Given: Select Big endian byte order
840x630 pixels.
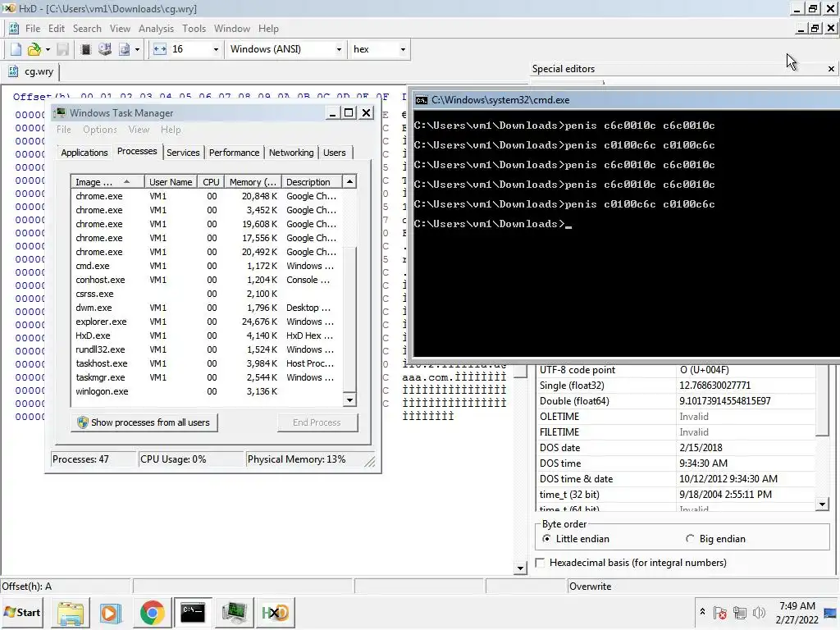Looking at the screenshot, I should pos(715,539).
